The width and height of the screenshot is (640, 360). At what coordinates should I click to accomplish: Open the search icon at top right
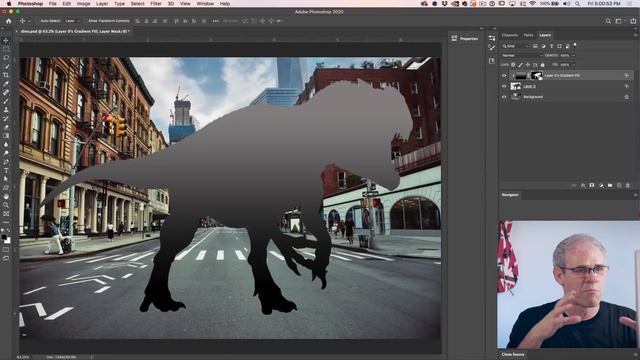point(608,21)
